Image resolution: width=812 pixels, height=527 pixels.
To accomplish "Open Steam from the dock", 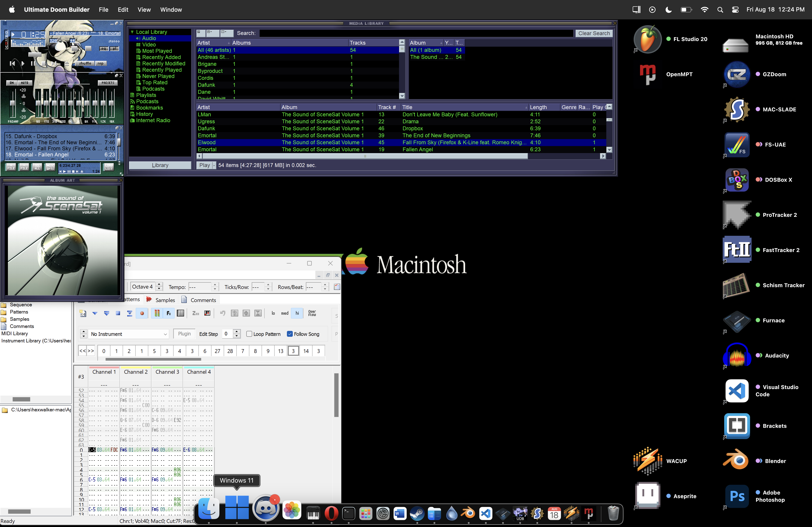I will pyautogui.click(x=417, y=514).
